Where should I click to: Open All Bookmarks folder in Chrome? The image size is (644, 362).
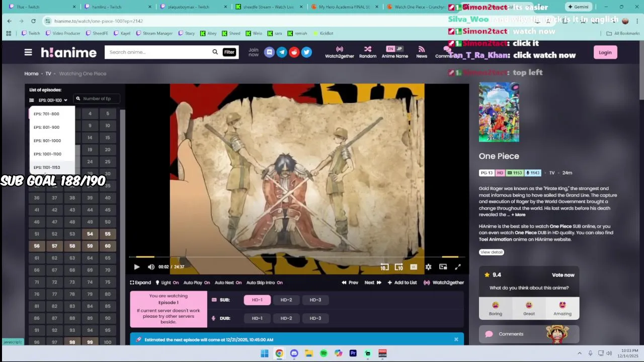click(x=623, y=33)
